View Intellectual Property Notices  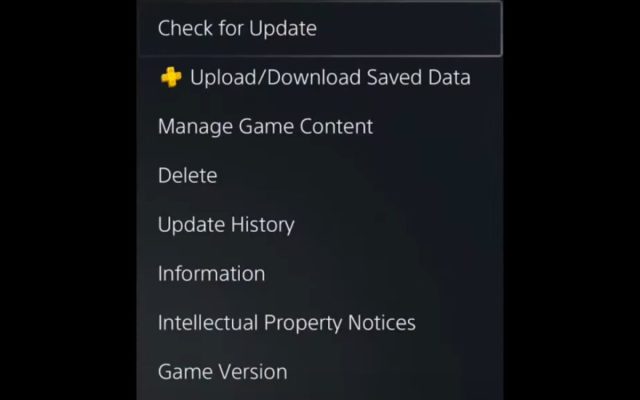[x=321, y=322]
